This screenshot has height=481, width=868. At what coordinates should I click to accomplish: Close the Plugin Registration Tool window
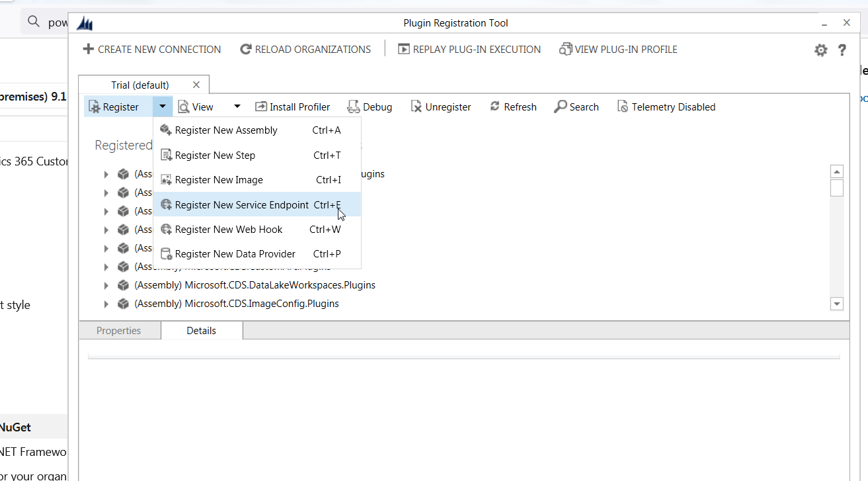[847, 22]
